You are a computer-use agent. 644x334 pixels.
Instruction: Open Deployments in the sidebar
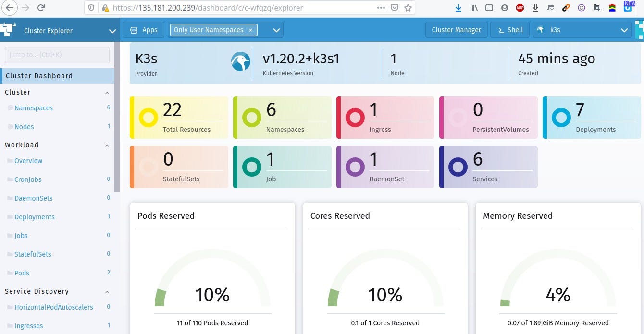[x=35, y=217]
